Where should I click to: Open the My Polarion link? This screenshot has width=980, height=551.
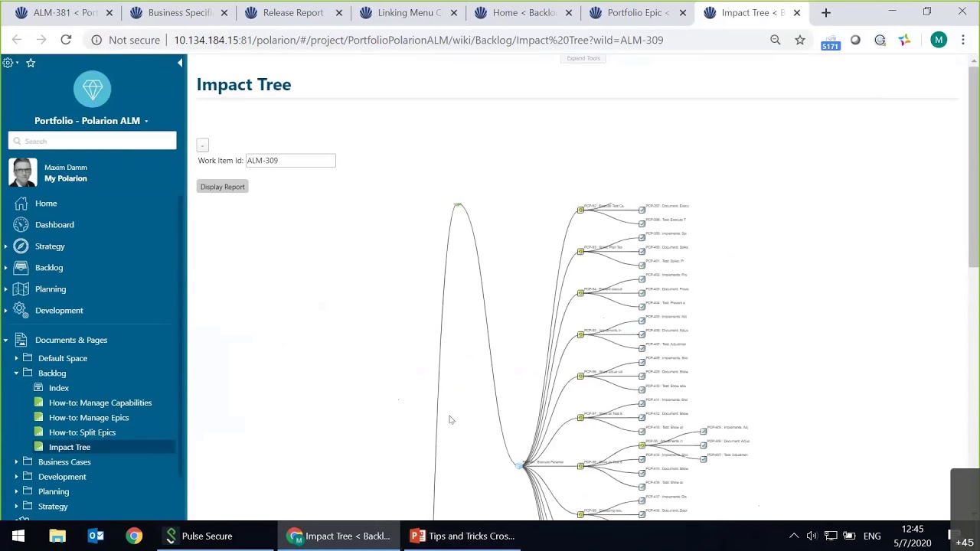(x=66, y=178)
